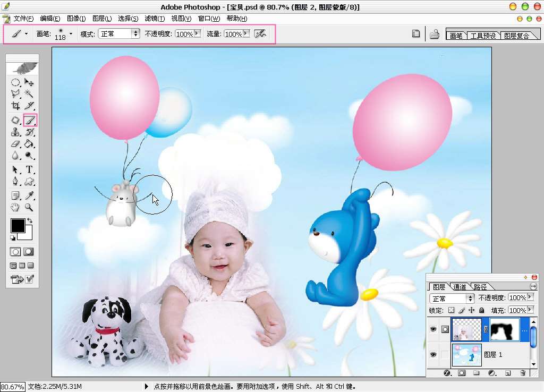Hide the 图层 1 layer via eye icon

click(x=433, y=354)
